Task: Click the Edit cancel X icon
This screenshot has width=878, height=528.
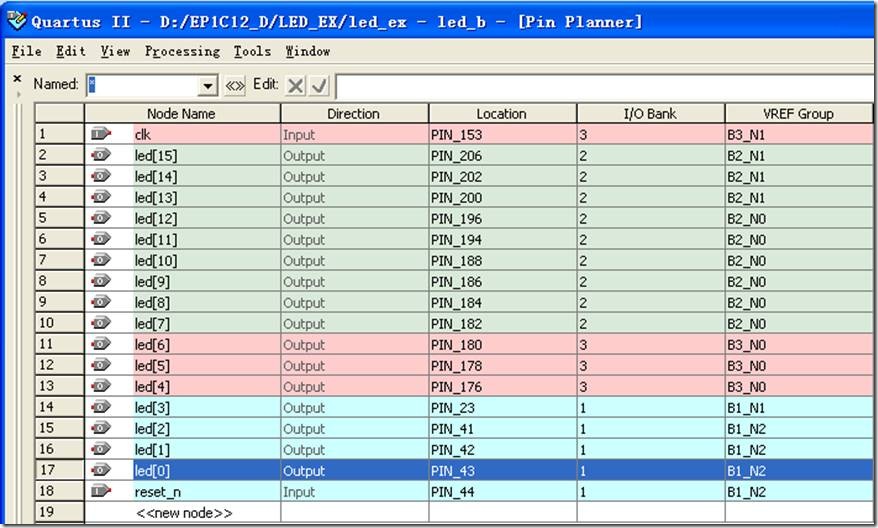Action: coord(295,86)
